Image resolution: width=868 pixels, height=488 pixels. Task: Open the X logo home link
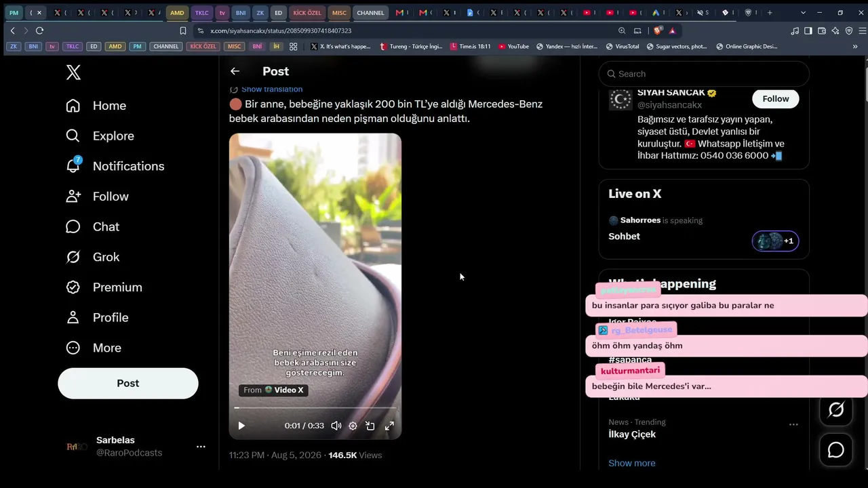tap(73, 73)
